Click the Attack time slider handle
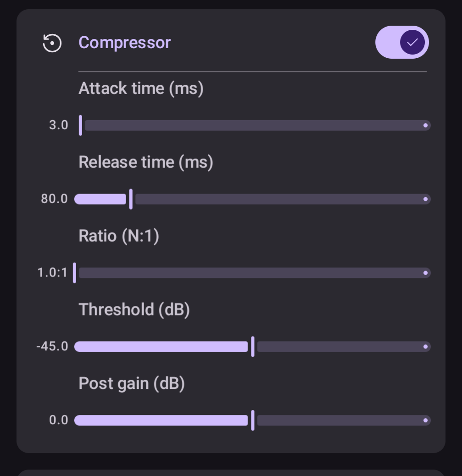 81,125
